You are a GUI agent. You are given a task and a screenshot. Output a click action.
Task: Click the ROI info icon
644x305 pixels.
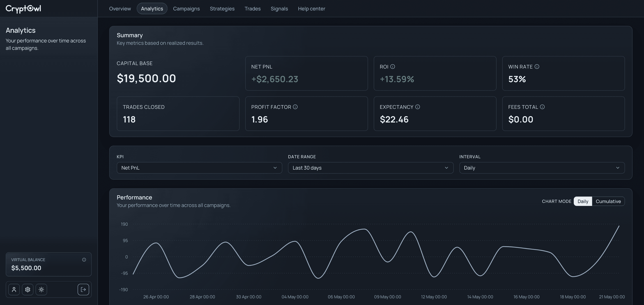point(392,67)
